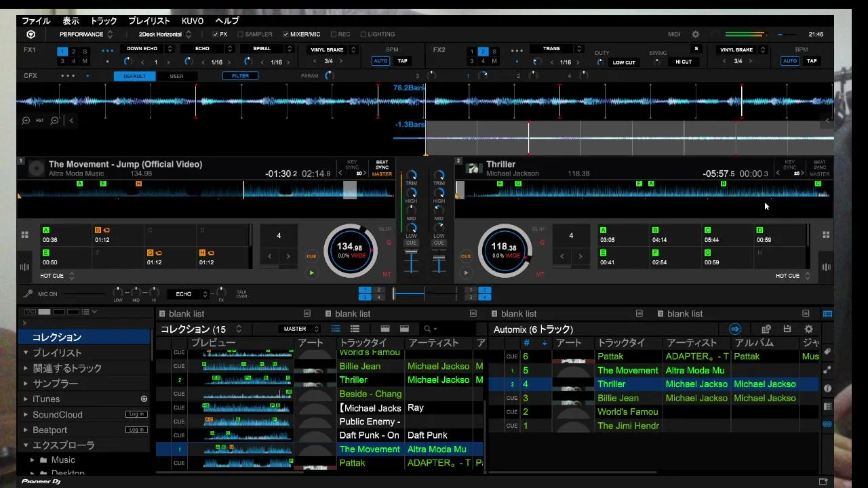Trigger hot cue B on deck 2
868x488 pixels.
click(x=676, y=235)
